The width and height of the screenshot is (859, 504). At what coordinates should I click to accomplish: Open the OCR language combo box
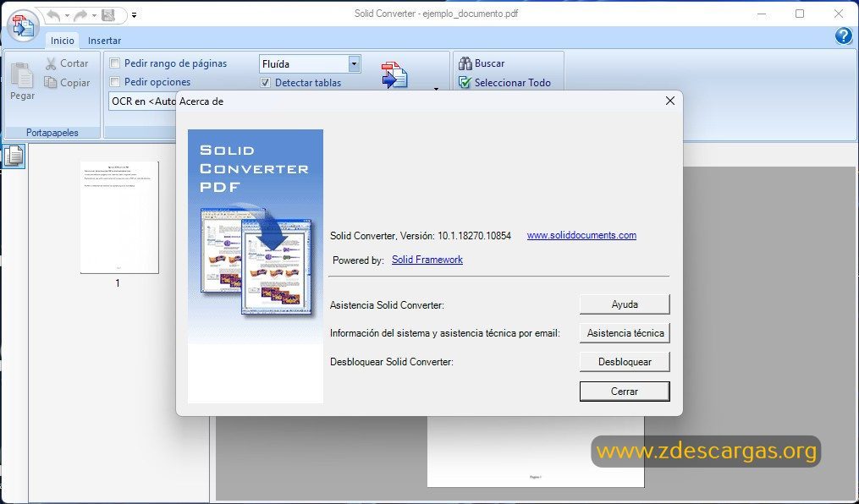142,101
